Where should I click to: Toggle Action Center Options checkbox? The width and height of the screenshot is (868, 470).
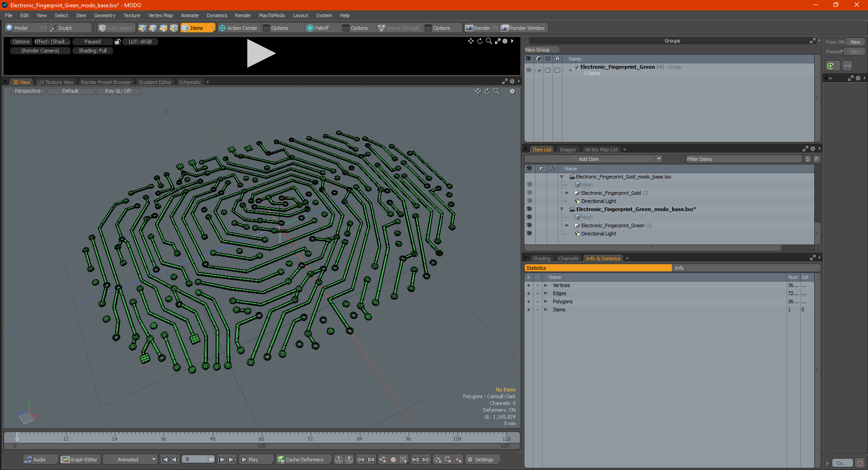267,28
